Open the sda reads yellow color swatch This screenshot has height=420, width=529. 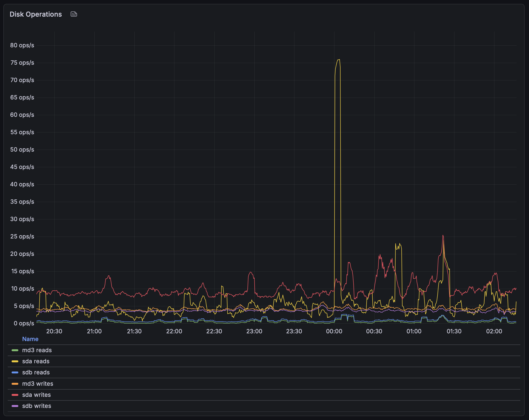[15, 361]
